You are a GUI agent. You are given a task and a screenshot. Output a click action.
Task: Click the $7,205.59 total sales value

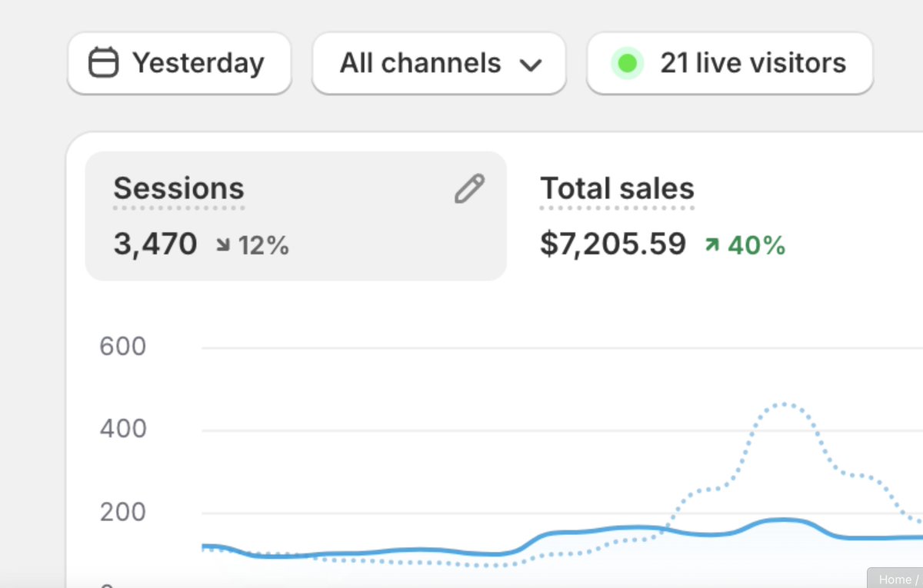[x=613, y=244]
